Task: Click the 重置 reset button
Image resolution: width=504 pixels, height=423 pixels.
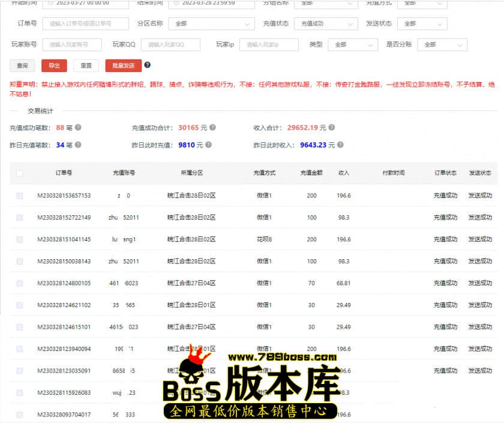Action: click(x=86, y=66)
